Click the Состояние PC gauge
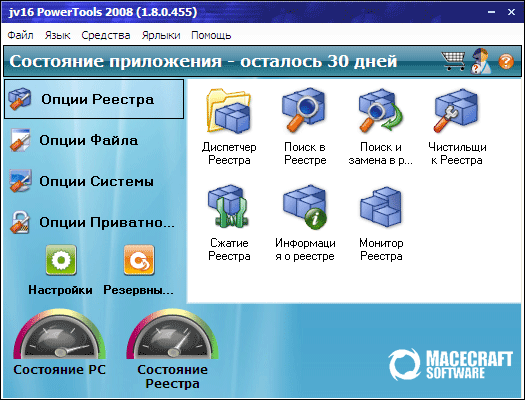525x400 pixels. pyautogui.click(x=60, y=334)
